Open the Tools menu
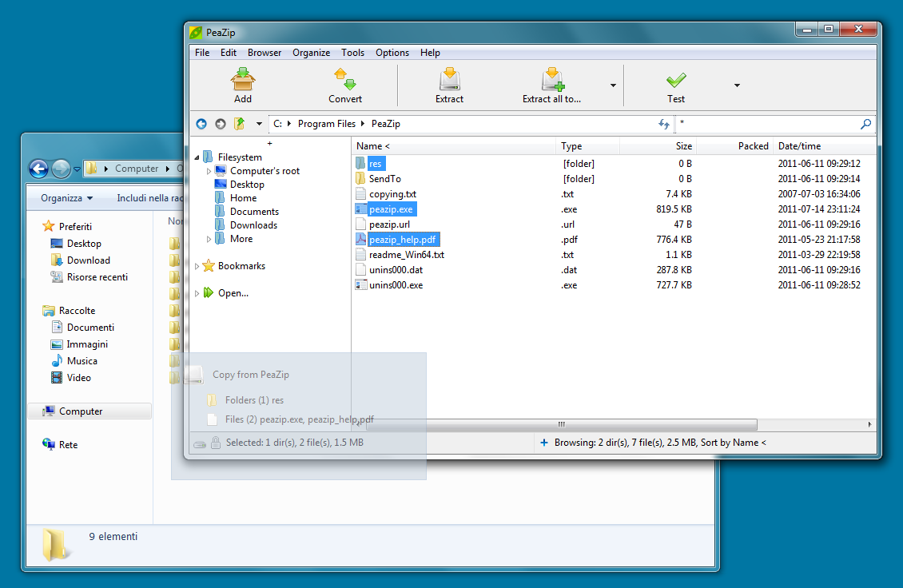This screenshot has width=903, height=588. coord(352,53)
